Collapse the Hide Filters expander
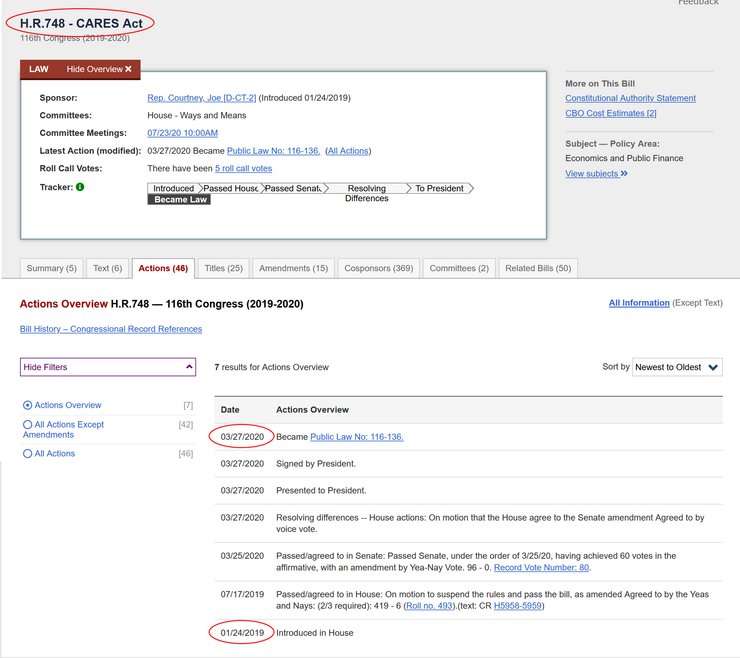Viewport: 740px width, 658px height. pyautogui.click(x=108, y=367)
